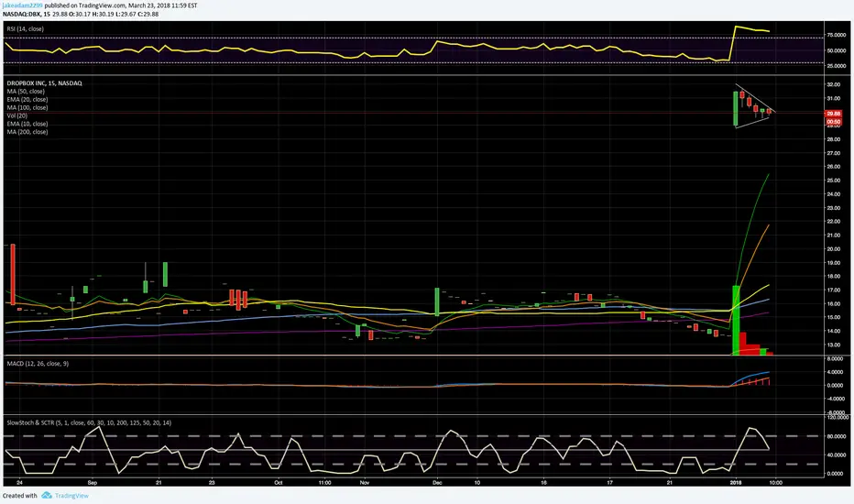Click the EMA (10, close) indicator label
This screenshot has height=504, width=854.
point(27,125)
